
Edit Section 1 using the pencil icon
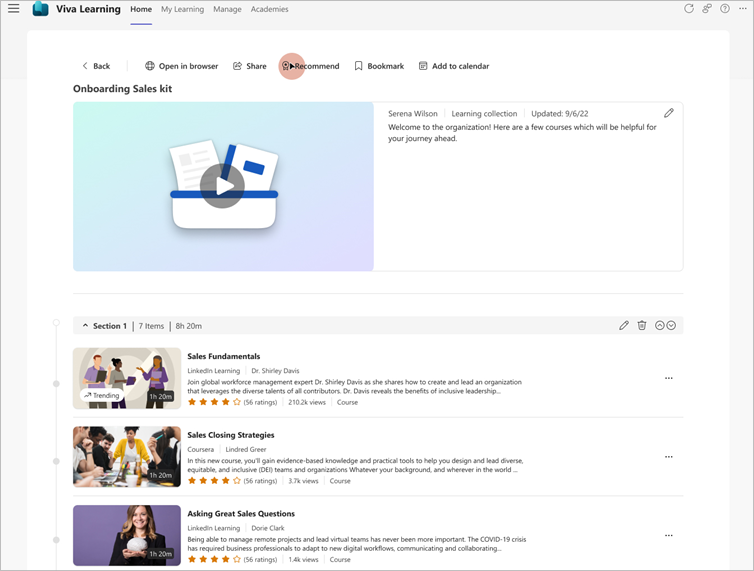624,326
